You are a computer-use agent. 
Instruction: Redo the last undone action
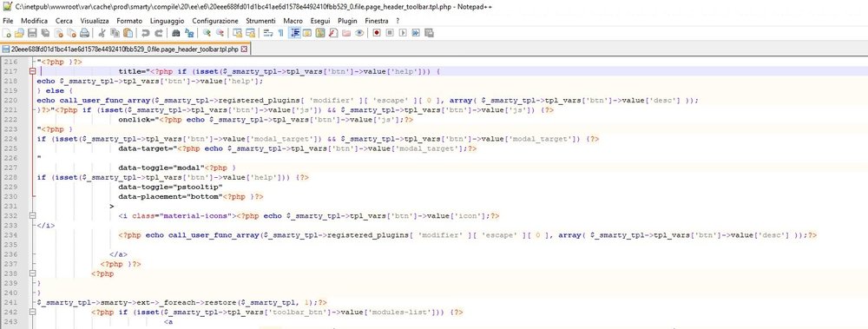coord(158,33)
